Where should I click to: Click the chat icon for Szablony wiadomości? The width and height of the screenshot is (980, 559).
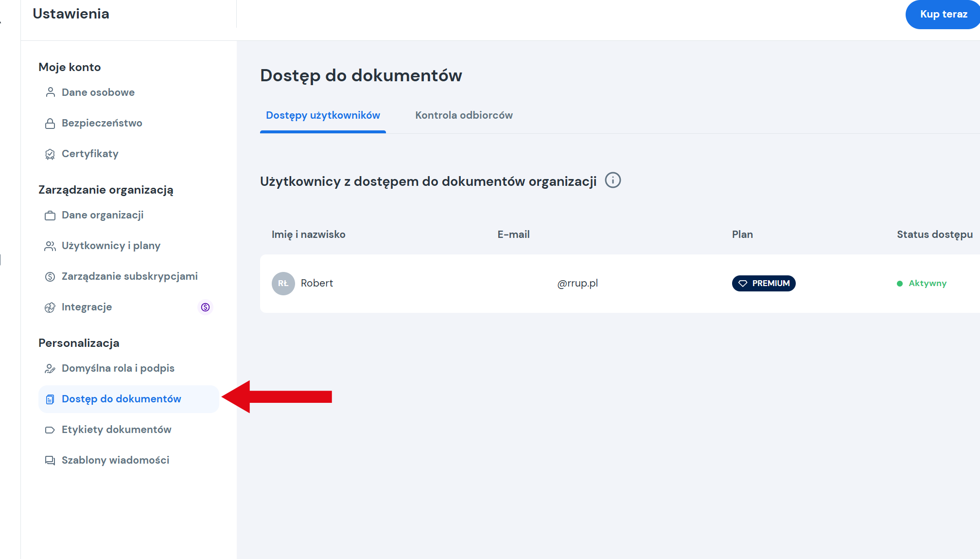(50, 460)
